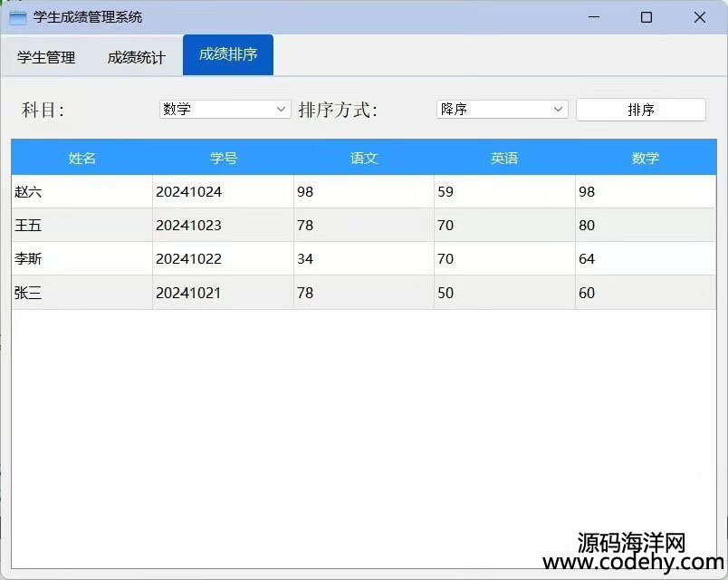This screenshot has width=728, height=580.
Task: Select the 李斯 name cell
Action: [82, 259]
